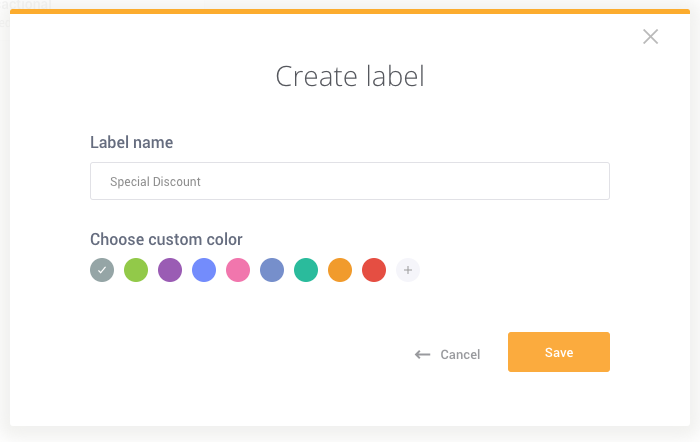Pick the lime green label color
Screen dimensions: 700x442
tap(136, 270)
